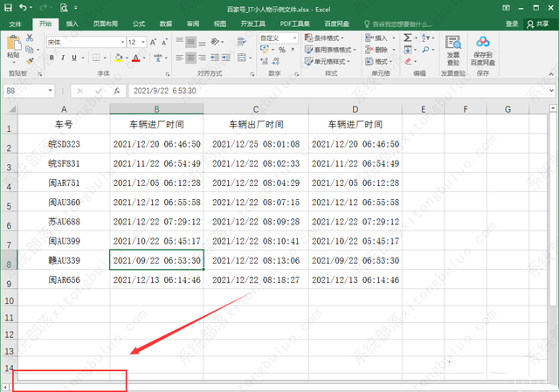
Task: Click the Sort and Filter A-Z icon
Action: click(x=425, y=38)
